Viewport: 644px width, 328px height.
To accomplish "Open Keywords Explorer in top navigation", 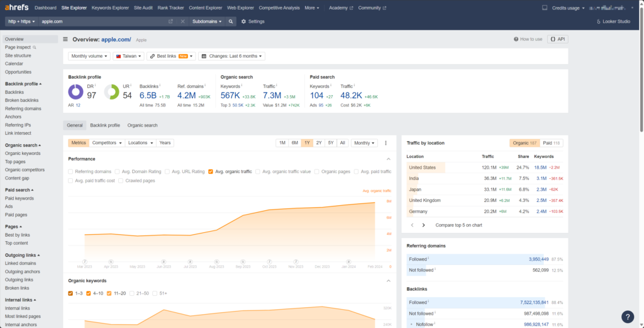I will click(110, 8).
